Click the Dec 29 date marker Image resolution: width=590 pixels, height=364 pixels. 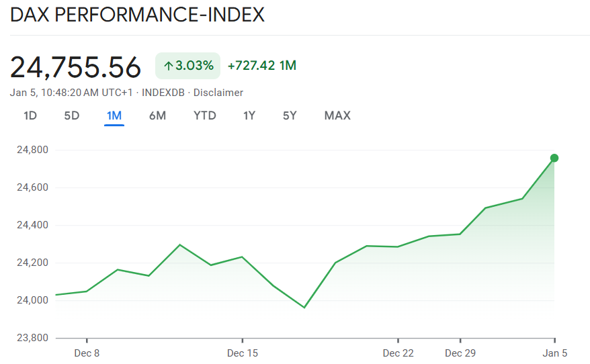click(460, 353)
